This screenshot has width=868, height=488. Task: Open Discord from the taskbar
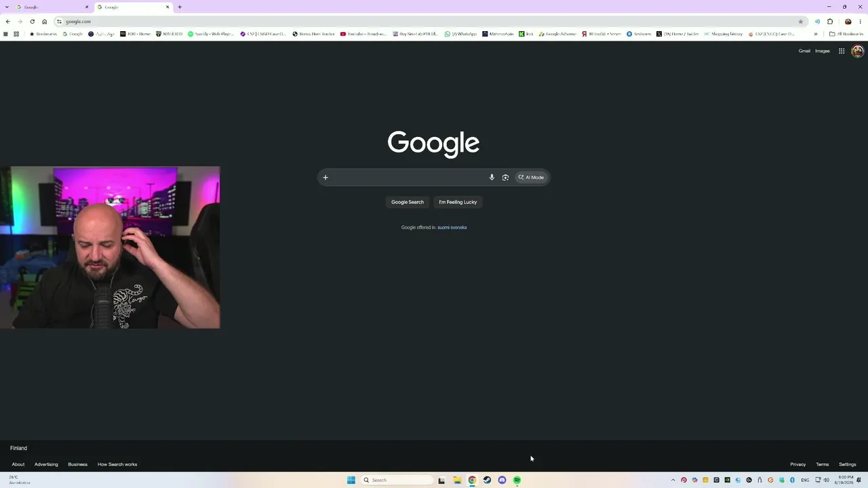(502, 480)
